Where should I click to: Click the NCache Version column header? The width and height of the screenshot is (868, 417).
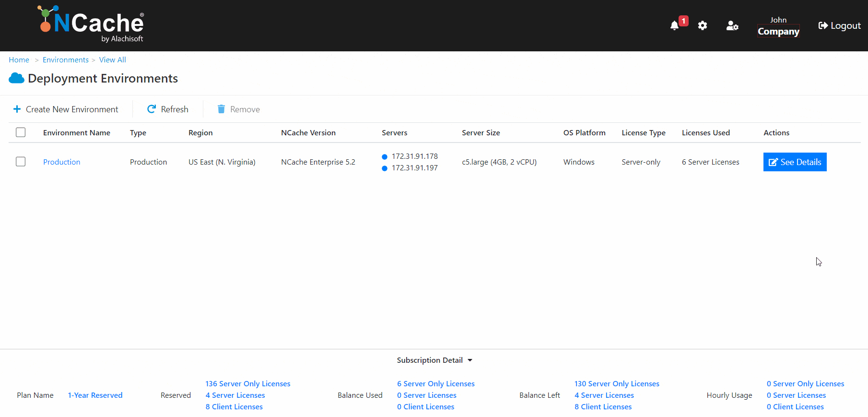tap(308, 133)
